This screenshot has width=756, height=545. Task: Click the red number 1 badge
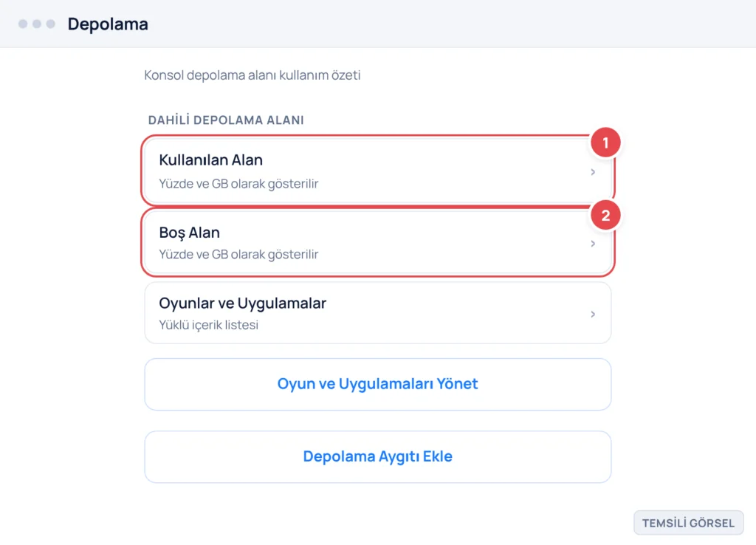coord(605,143)
